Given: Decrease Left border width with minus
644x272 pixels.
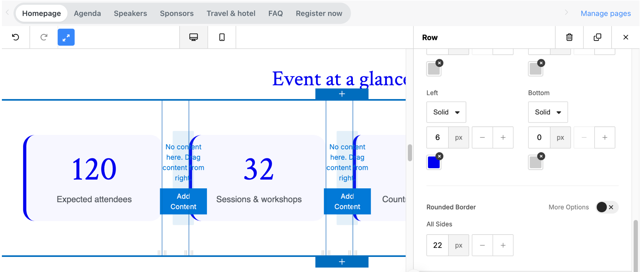Looking at the screenshot, I should click(x=482, y=137).
